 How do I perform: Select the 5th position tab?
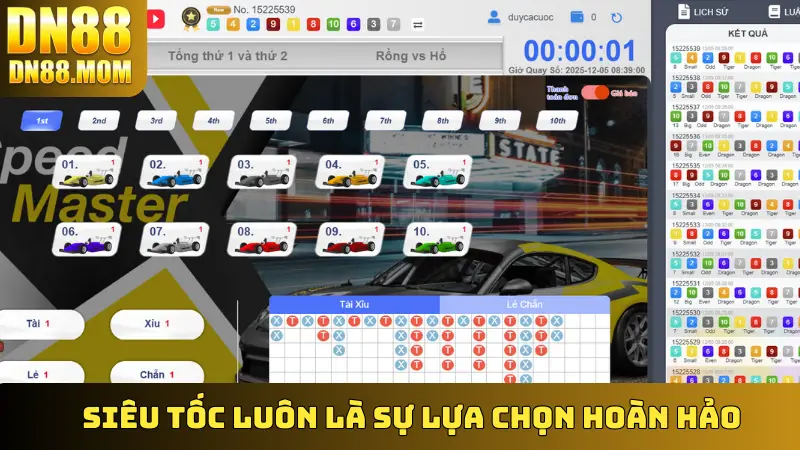click(271, 121)
